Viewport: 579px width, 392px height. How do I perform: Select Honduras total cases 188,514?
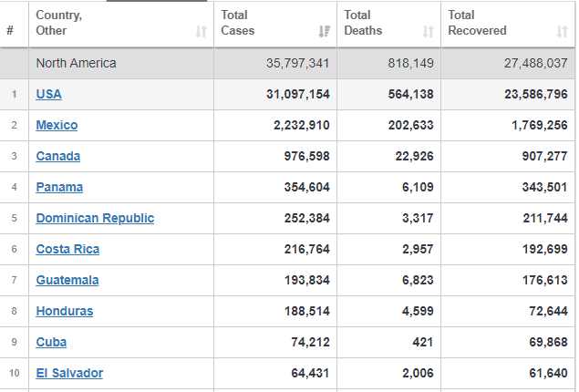(307, 311)
